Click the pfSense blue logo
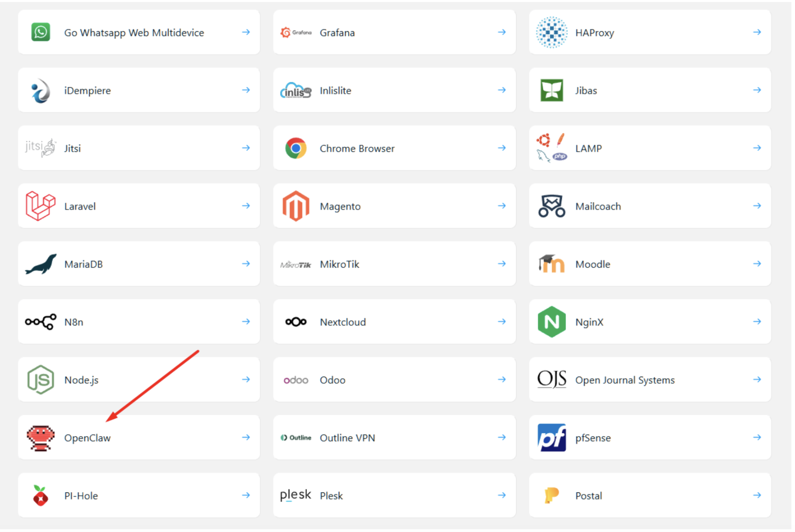This screenshot has width=795, height=532. coord(552,438)
